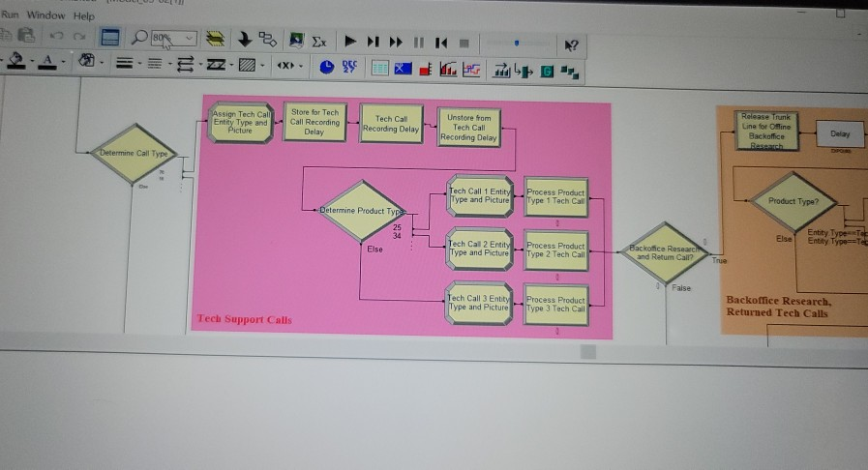Click the Tech Support Calls red label

point(244,319)
